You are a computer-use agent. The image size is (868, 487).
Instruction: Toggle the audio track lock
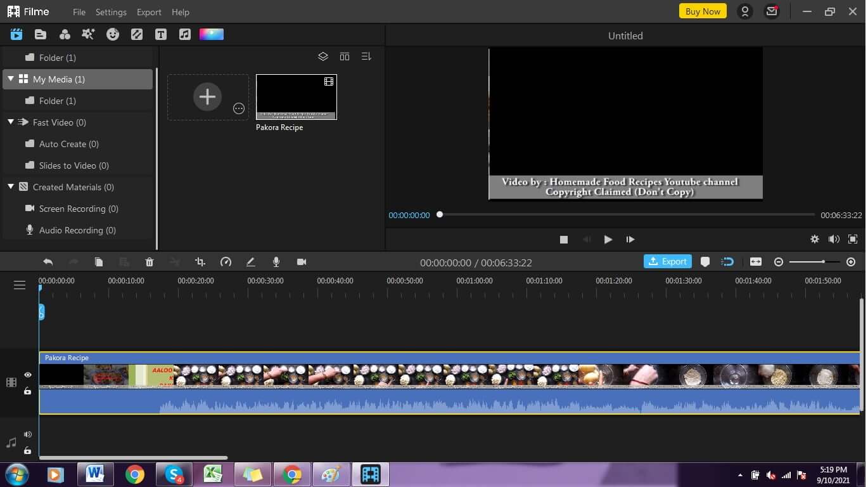pos(28,451)
